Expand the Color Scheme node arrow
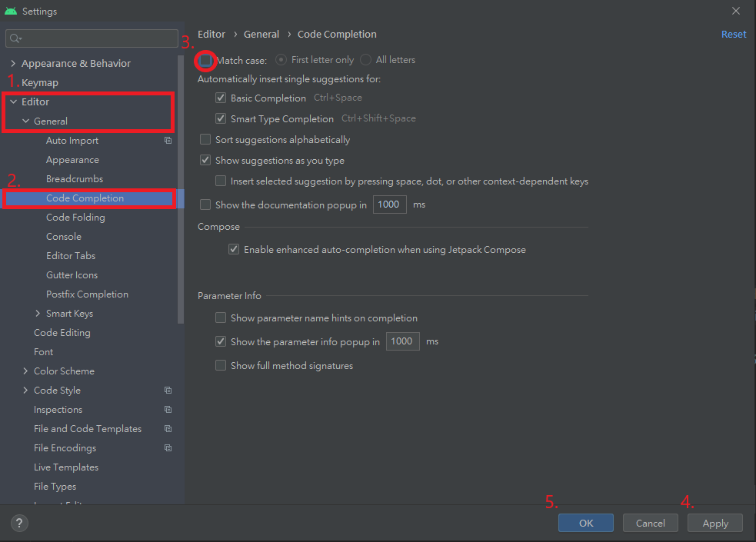 pos(25,371)
